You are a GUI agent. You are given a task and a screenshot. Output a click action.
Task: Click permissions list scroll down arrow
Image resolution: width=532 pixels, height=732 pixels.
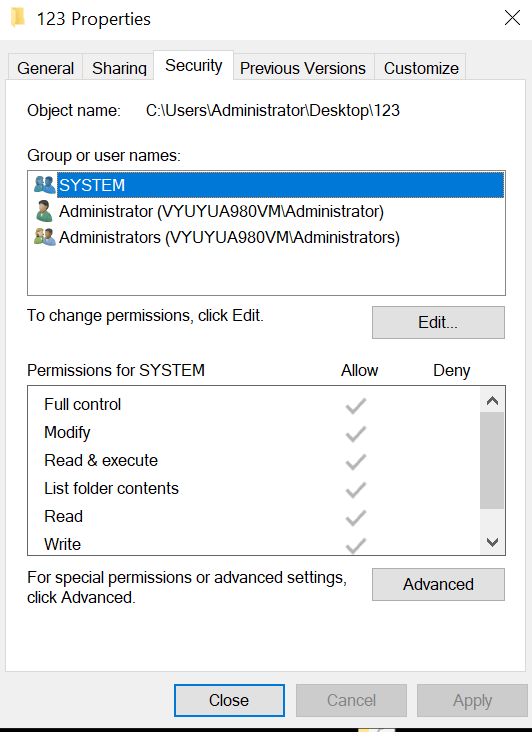point(492,542)
